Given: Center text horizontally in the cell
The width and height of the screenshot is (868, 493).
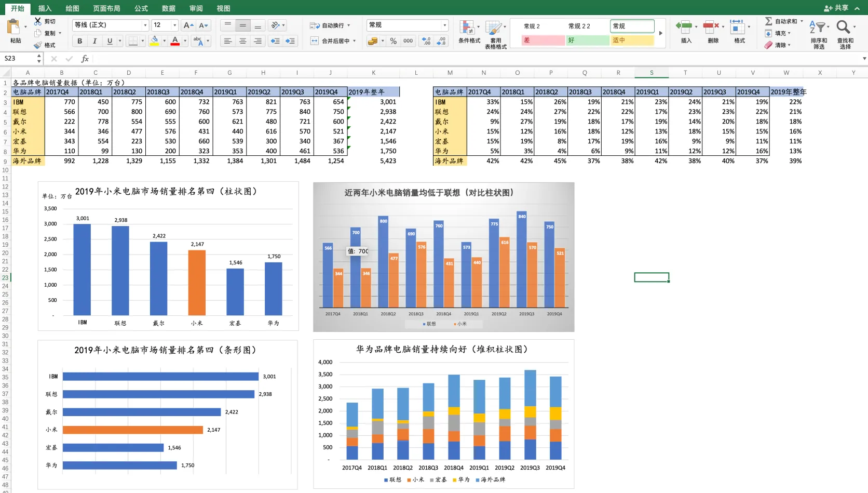Looking at the screenshot, I should point(242,41).
